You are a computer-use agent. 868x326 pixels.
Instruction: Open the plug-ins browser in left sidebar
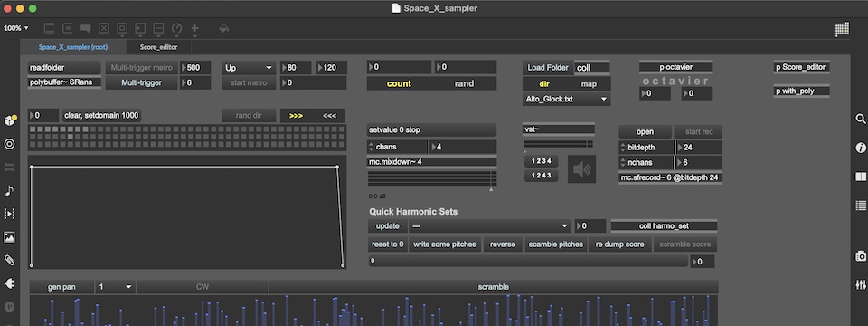point(9,283)
